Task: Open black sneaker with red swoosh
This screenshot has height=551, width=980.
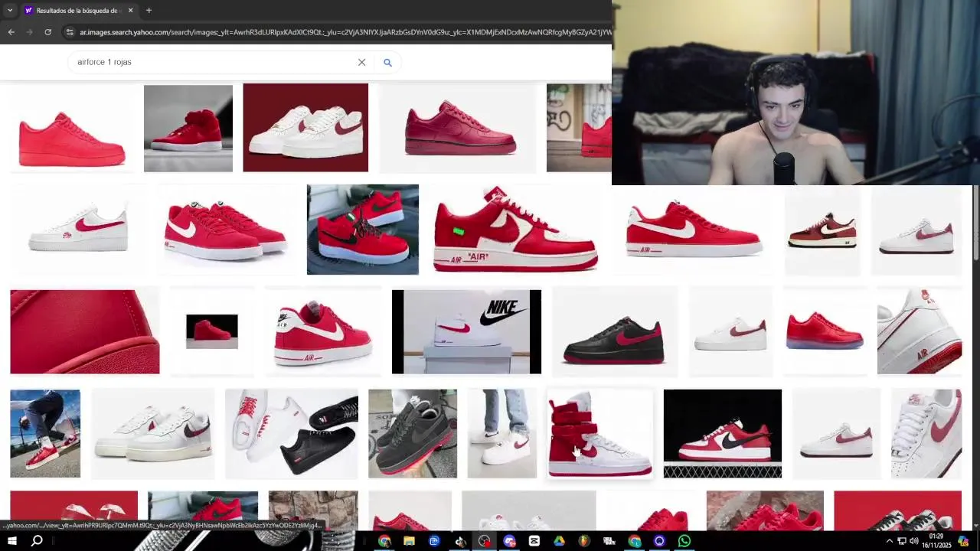Action: 614,332
